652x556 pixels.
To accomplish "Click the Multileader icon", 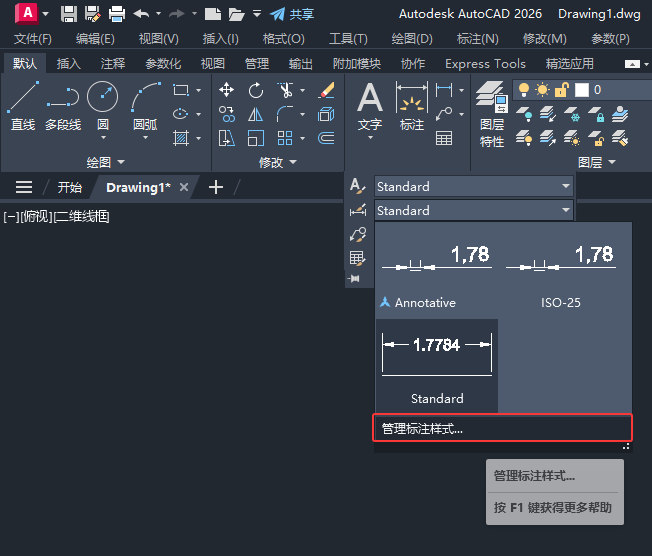I will point(444,114).
